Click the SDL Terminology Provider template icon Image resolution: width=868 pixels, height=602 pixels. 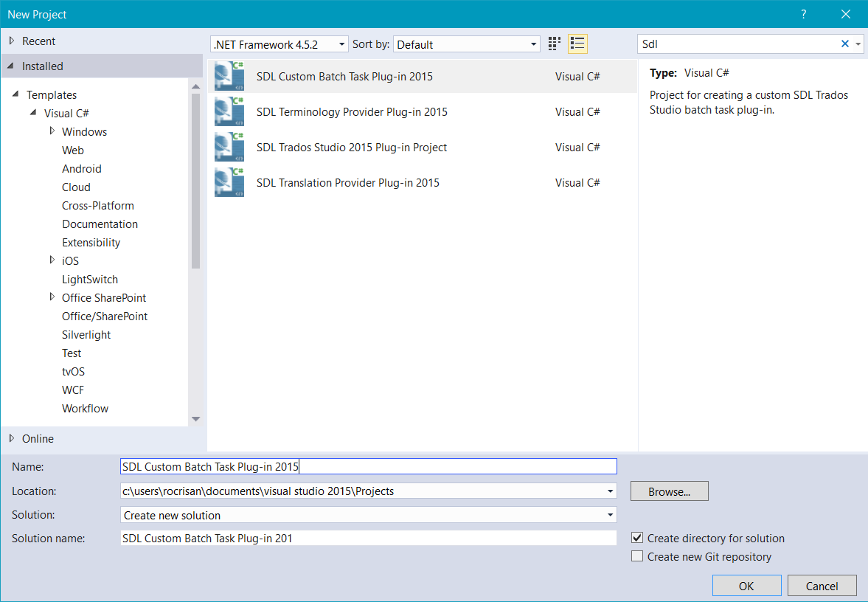(229, 111)
